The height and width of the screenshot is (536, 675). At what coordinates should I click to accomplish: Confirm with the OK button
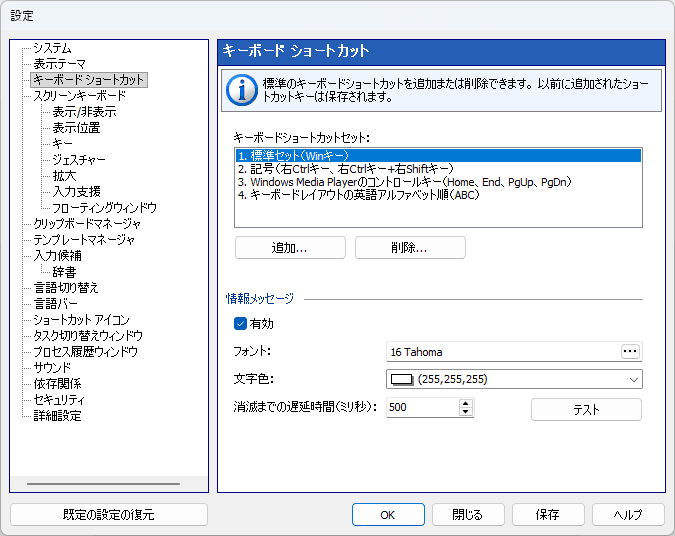tap(388, 514)
